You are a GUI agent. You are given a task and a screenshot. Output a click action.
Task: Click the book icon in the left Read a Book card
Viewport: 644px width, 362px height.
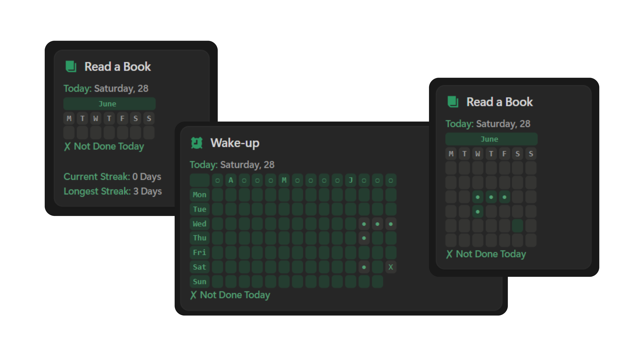[71, 66]
